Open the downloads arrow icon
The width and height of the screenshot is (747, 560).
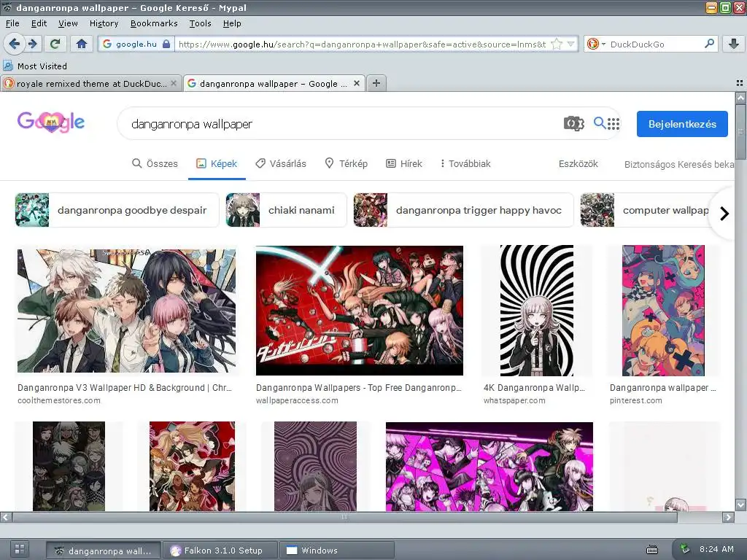[x=734, y=44]
